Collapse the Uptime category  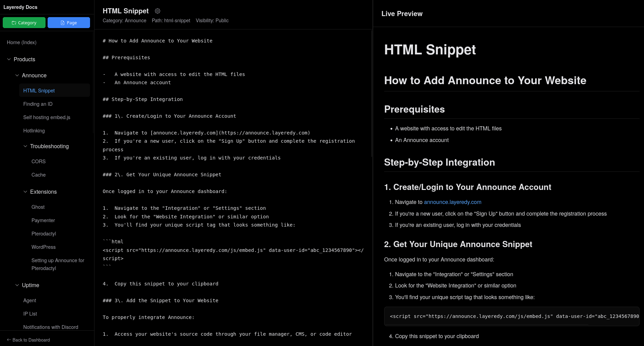pos(17,285)
